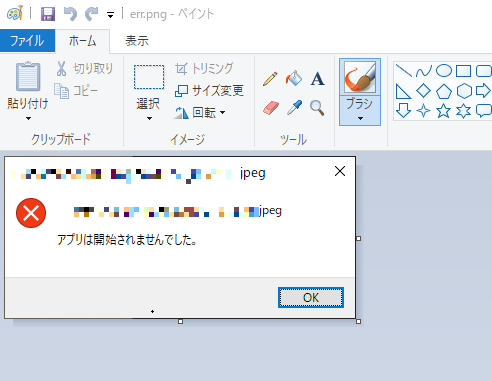Click the 選択 rectangle selection icon
This screenshot has width=492, height=381.
pyautogui.click(x=149, y=77)
